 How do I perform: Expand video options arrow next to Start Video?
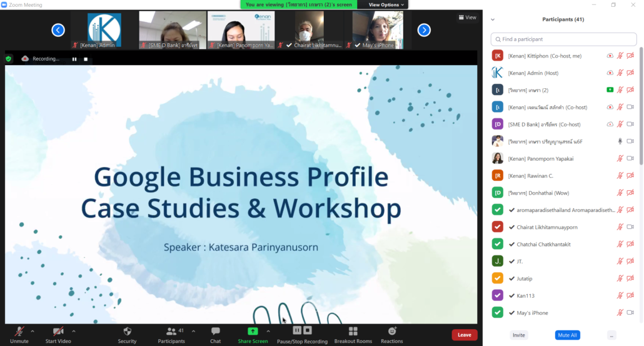[74, 331]
